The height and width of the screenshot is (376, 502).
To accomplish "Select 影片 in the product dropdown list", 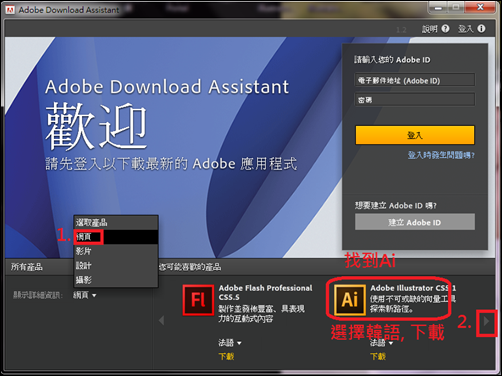I will point(116,251).
